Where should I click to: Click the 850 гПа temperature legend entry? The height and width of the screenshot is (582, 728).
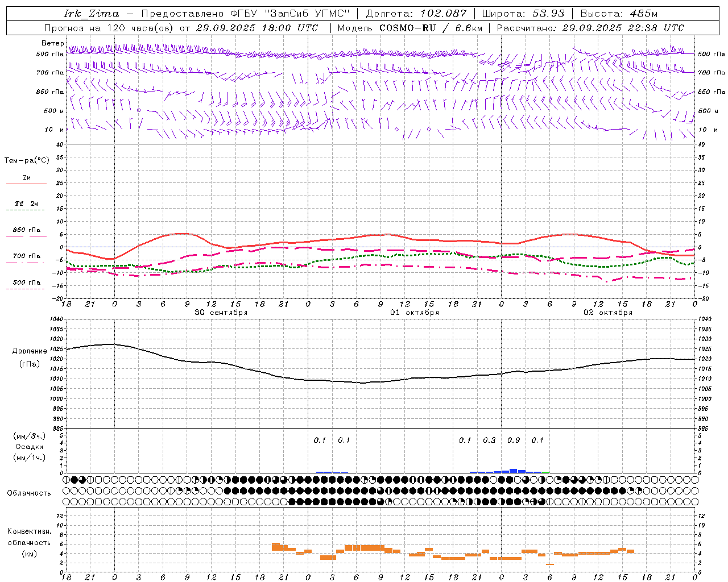click(27, 230)
